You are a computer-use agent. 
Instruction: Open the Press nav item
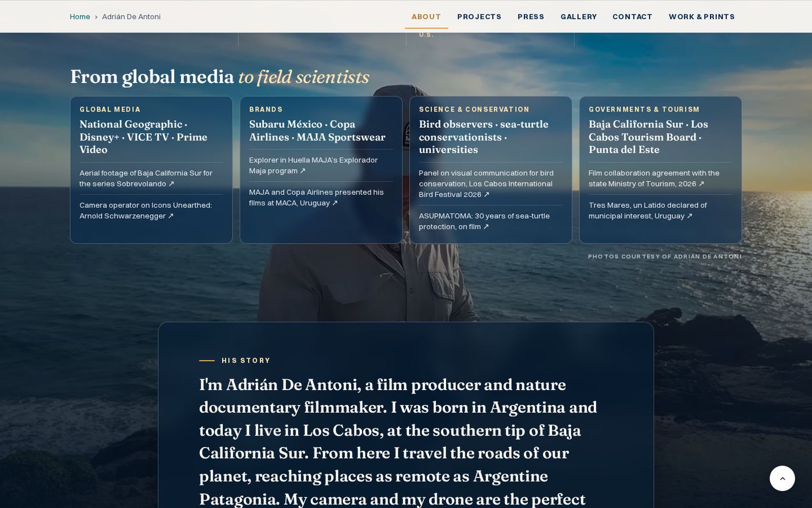pos(531,17)
